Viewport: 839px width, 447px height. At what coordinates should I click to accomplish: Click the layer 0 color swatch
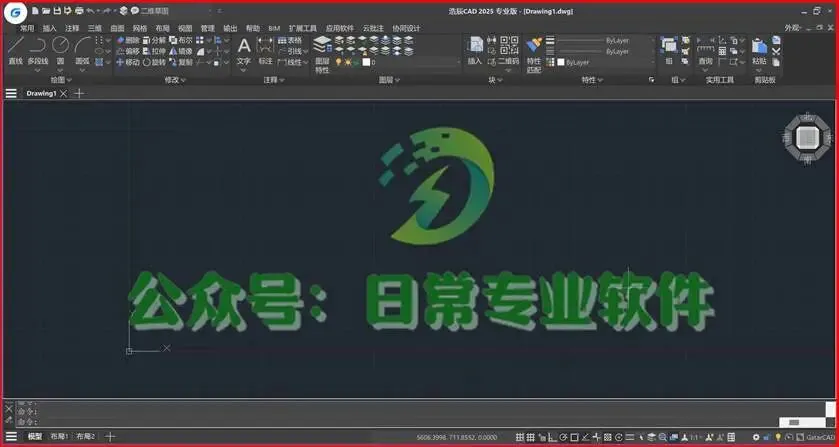tap(366, 63)
